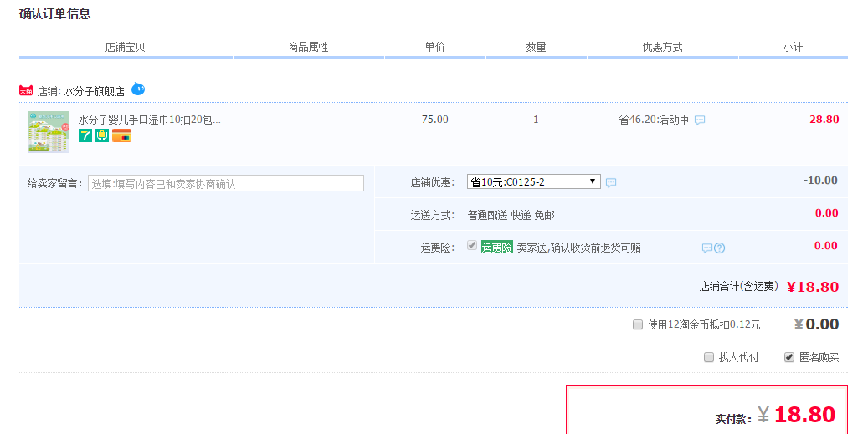Image resolution: width=868 pixels, height=434 pixels.
Task: Click the 实付款 amount 18.80
Action: (804, 415)
